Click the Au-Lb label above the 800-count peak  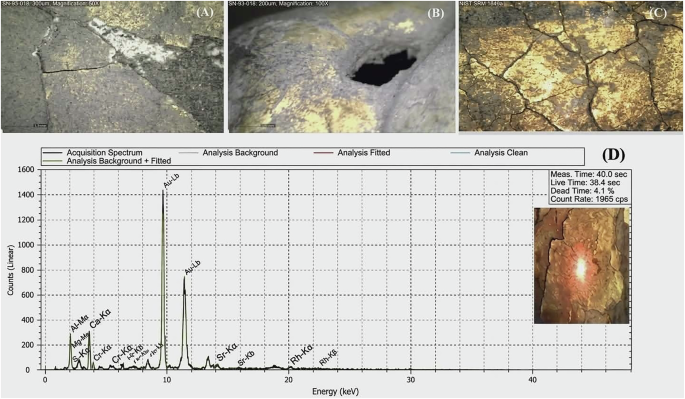(192, 267)
